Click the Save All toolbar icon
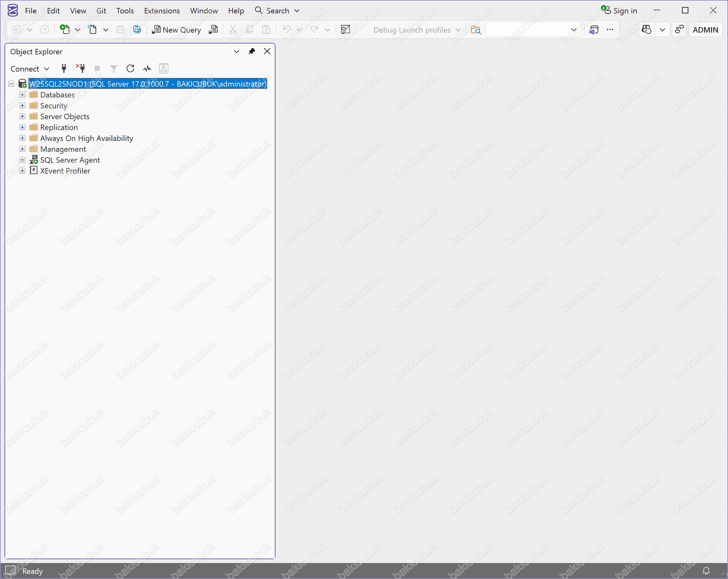 137,30
